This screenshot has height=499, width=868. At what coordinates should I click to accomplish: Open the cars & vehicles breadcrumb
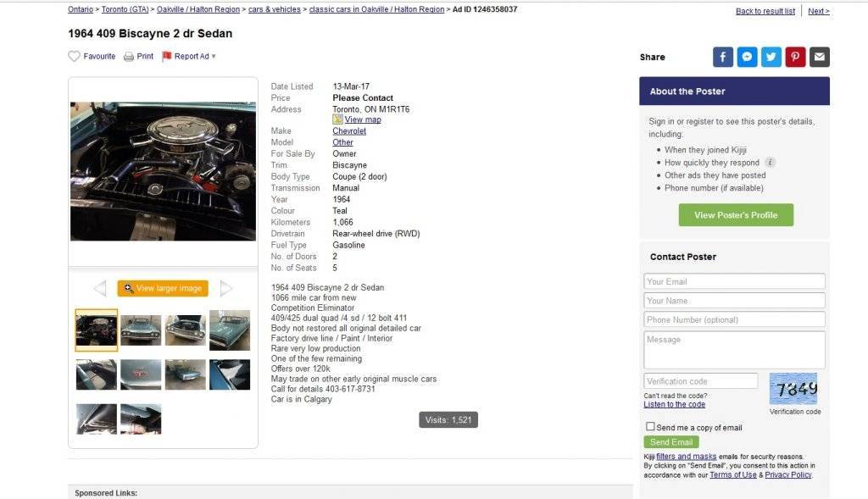pos(275,9)
